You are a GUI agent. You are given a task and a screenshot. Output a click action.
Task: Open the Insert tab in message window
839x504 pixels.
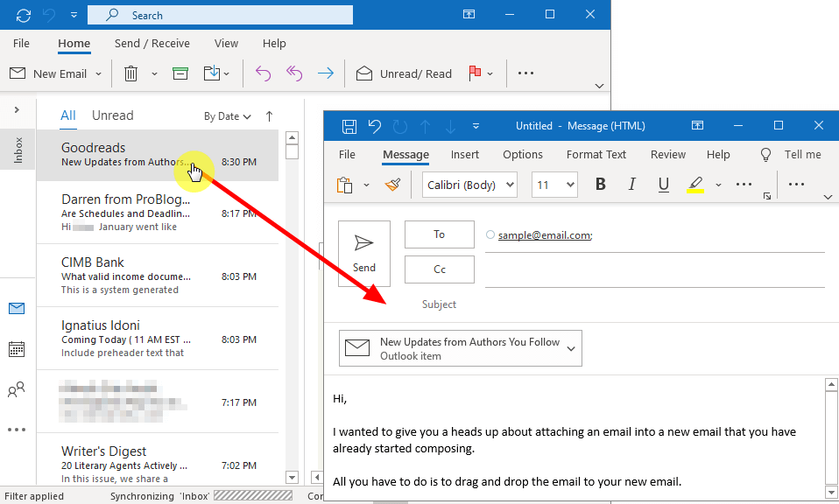click(x=464, y=155)
